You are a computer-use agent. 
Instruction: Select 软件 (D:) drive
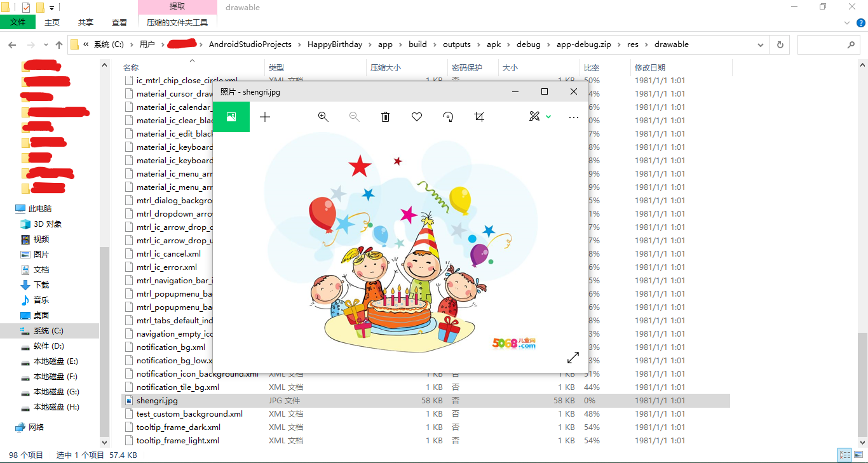coord(49,346)
